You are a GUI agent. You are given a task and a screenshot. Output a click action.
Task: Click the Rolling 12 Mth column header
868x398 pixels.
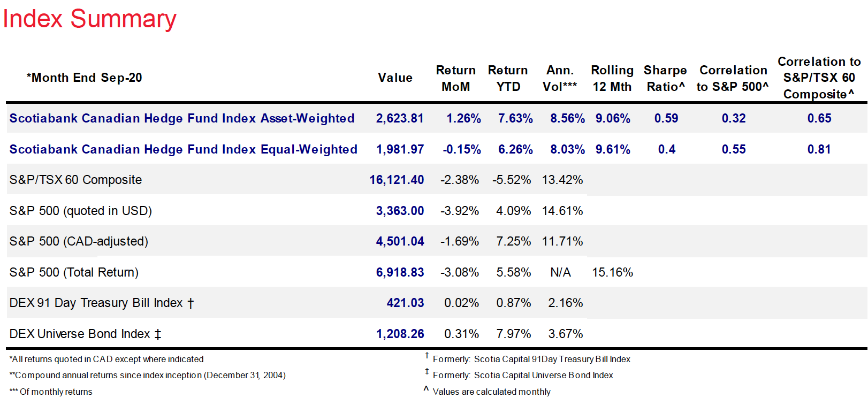pos(612,79)
